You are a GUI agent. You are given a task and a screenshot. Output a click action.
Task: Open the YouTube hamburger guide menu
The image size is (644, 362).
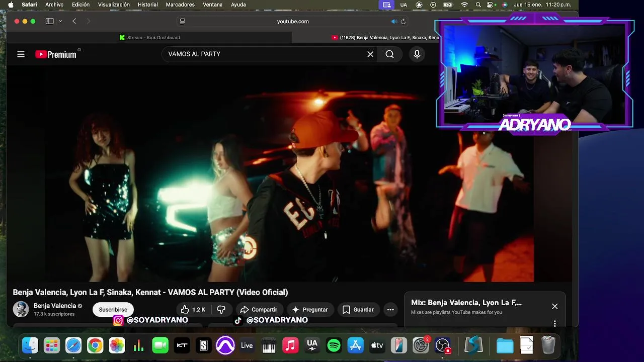pyautogui.click(x=21, y=54)
